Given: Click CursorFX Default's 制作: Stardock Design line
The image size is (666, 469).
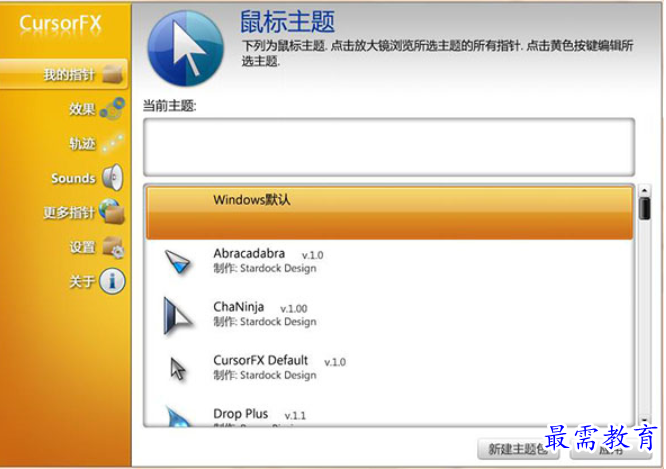Looking at the screenshot, I should point(265,376).
